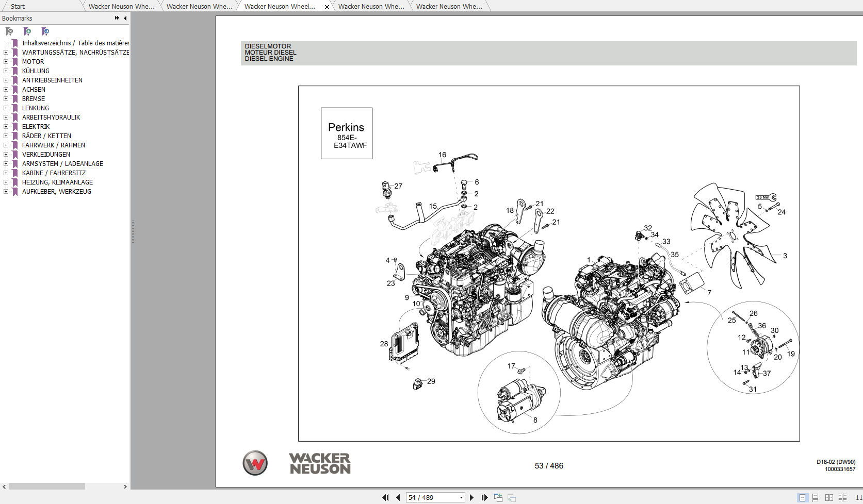
Task: Jump to the first page
Action: coord(386,497)
